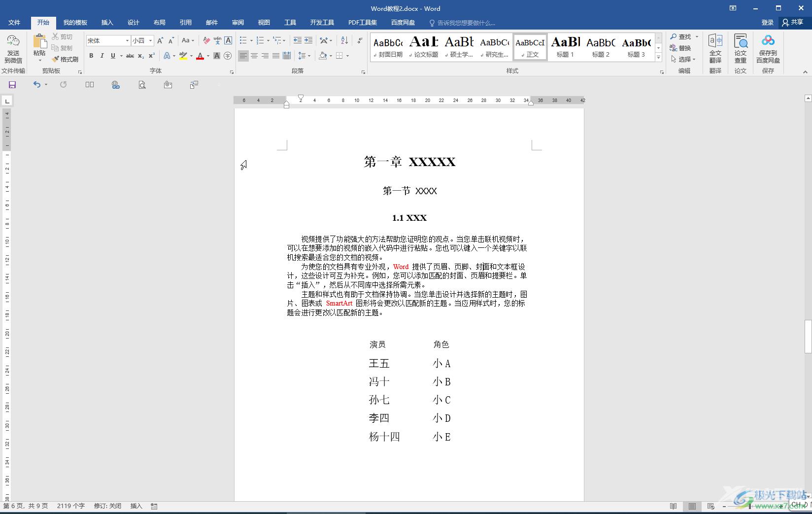
Task: Open the Change Case (Aa) dropdown
Action: (188, 40)
